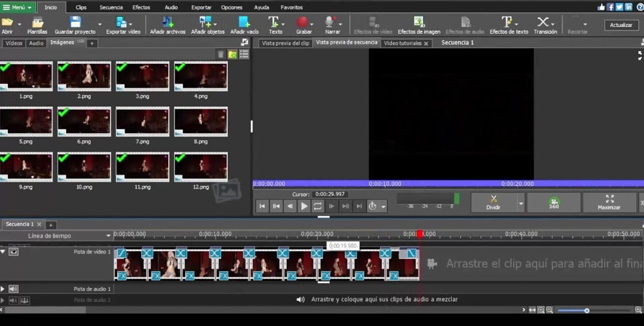Click the Guardar proyecto disk icon
The image size is (644, 326).
coord(75,22)
